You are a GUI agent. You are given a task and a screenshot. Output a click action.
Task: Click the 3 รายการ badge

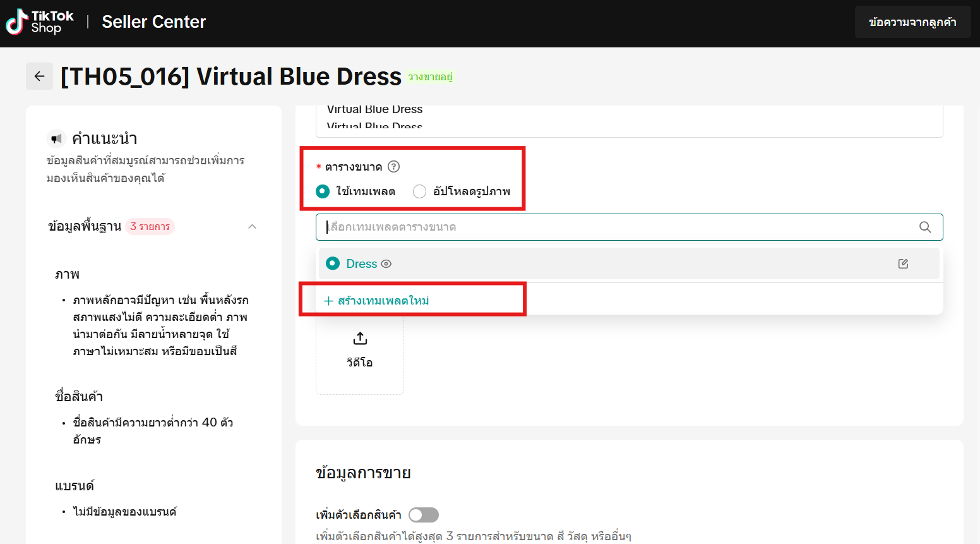[150, 227]
